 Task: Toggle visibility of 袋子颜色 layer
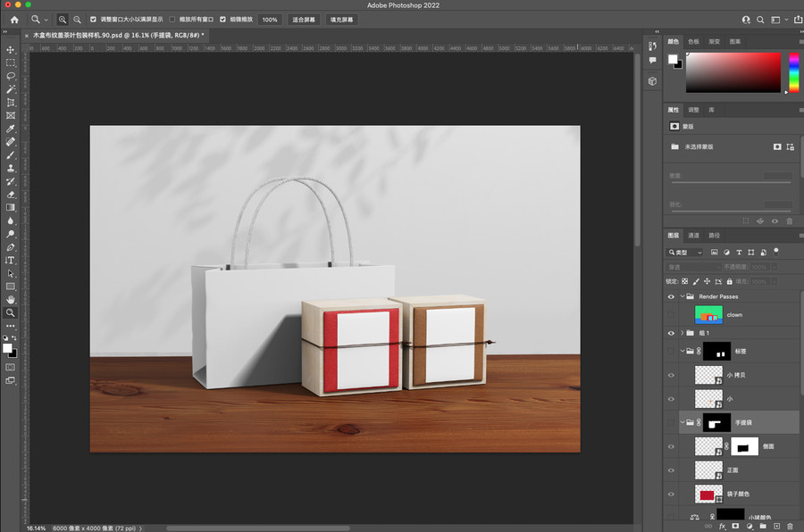(671, 495)
